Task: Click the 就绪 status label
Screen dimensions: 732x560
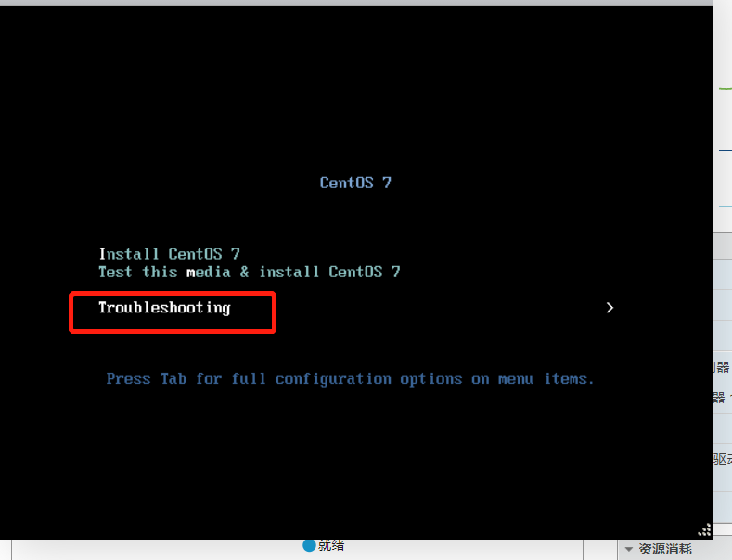Action: 331,545
